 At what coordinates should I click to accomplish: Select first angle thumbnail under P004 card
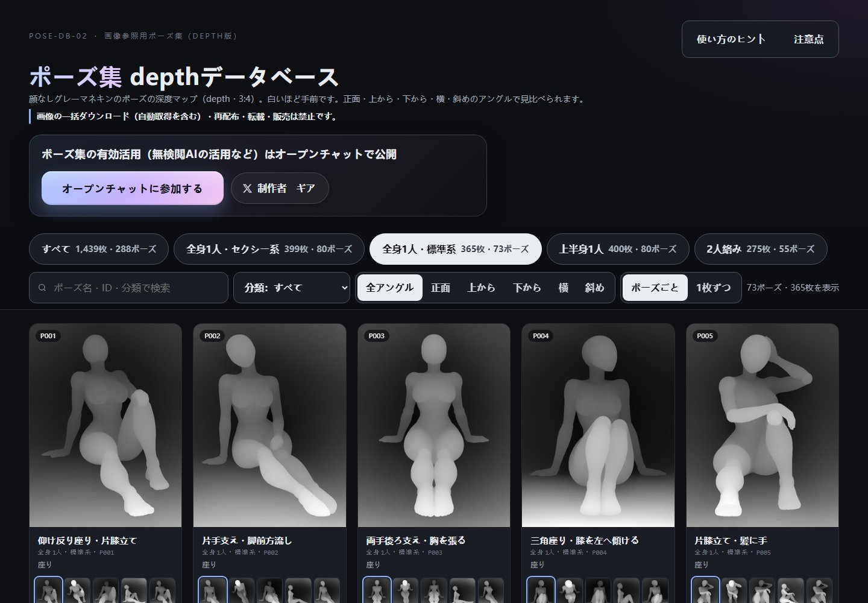coord(541,590)
